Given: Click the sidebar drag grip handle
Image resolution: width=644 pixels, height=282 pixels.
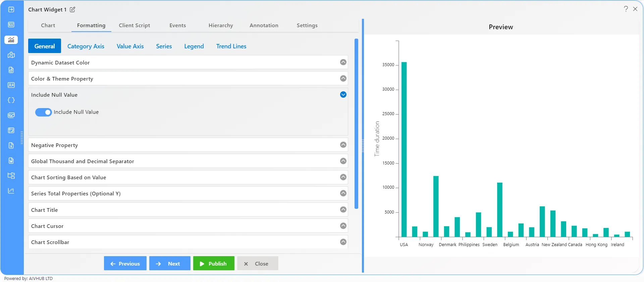Looking at the screenshot, I should click(22, 138).
